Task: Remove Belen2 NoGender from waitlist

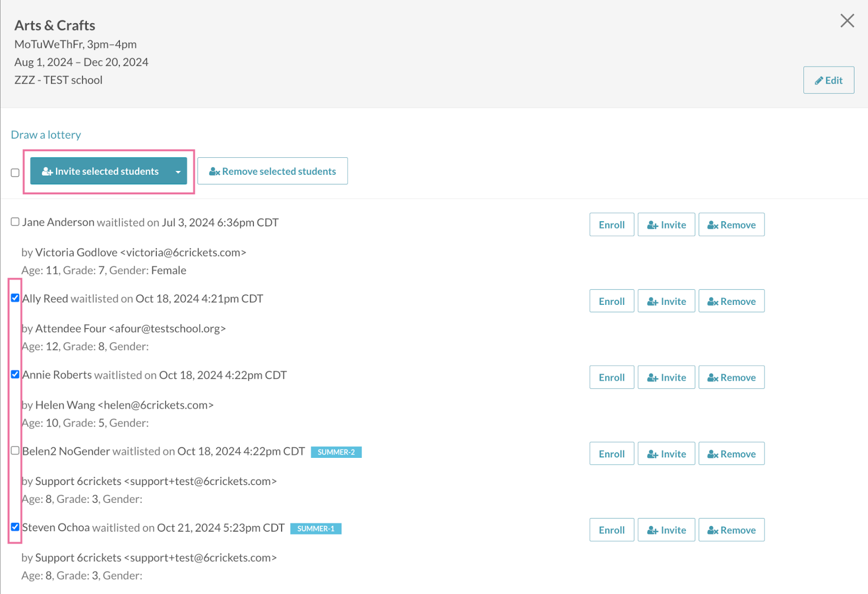Action: pyautogui.click(x=731, y=454)
